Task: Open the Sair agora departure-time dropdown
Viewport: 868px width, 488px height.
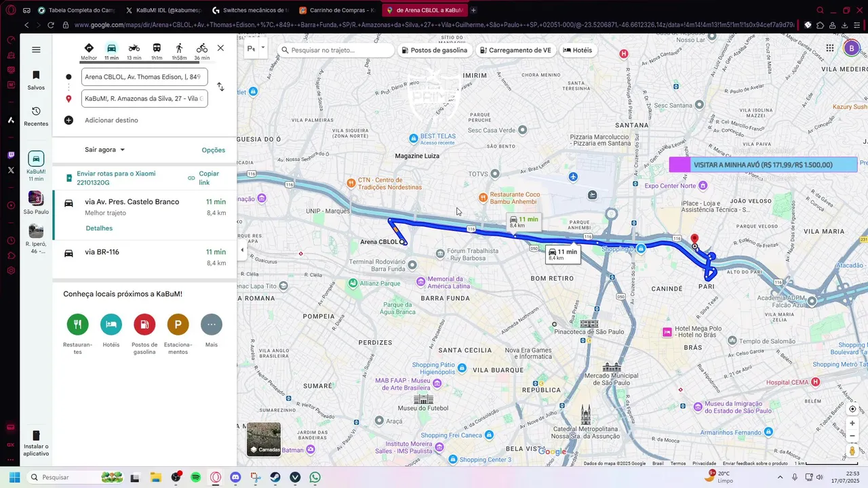Action: (x=105, y=150)
